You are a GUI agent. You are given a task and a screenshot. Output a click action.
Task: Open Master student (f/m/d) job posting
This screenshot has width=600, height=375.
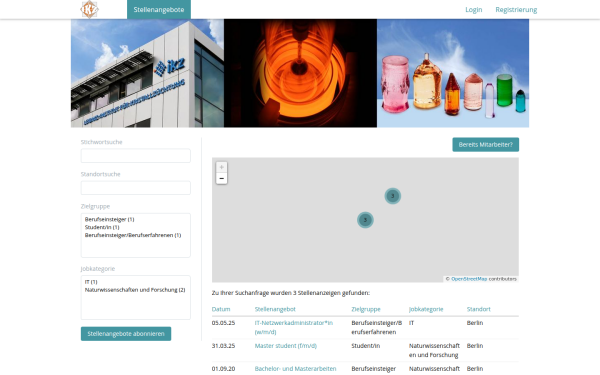(x=286, y=346)
